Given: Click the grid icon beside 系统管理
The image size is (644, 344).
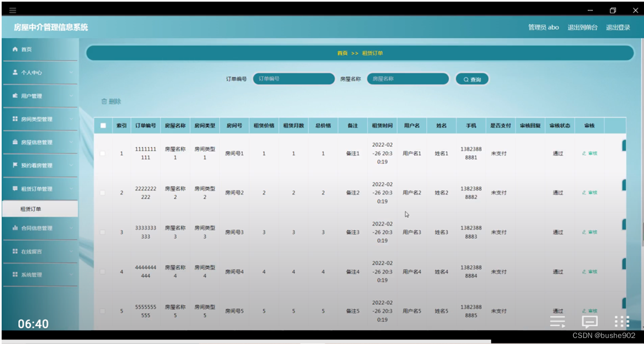Looking at the screenshot, I should pyautogui.click(x=15, y=274).
